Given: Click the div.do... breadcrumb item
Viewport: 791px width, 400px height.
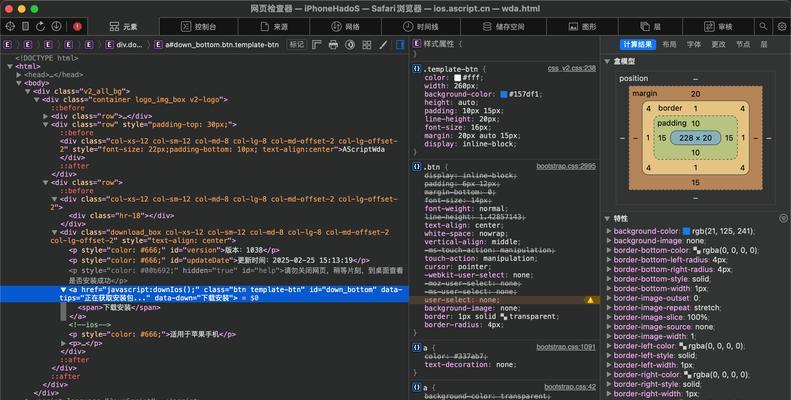Looking at the screenshot, I should pyautogui.click(x=124, y=44).
